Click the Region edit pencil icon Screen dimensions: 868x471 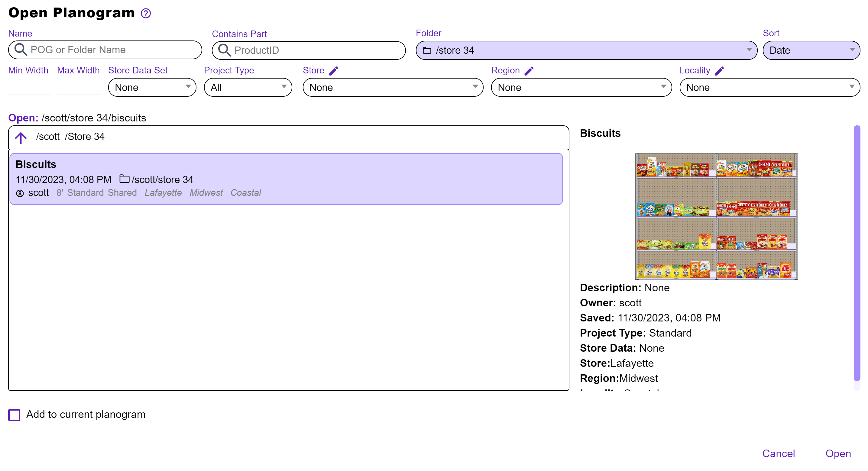[x=529, y=71]
